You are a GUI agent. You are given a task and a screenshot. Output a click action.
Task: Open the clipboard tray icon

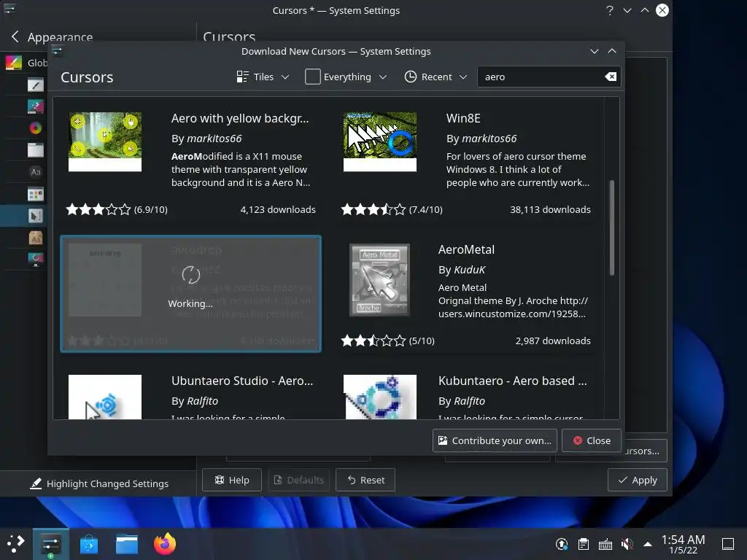tap(583, 544)
